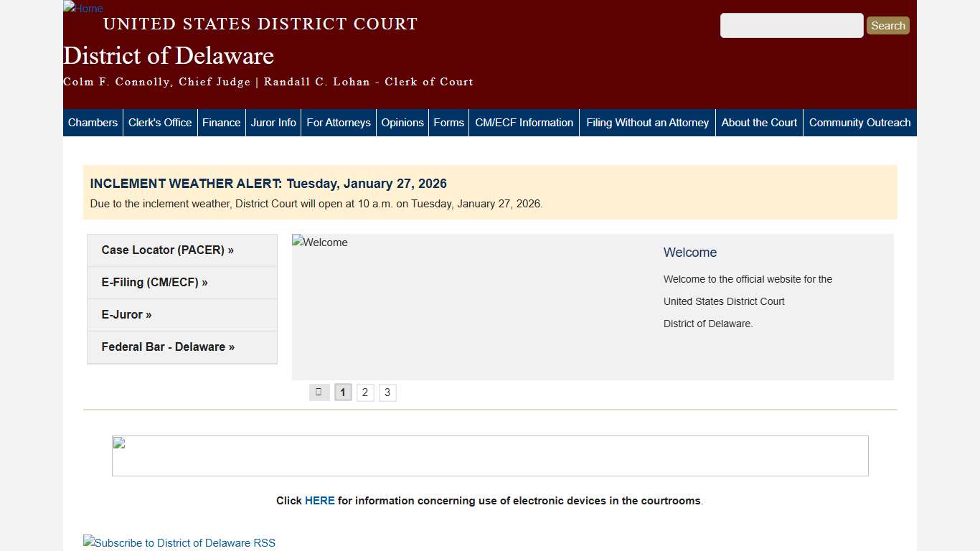Open CM/ECF Information
The image size is (980, 551).
click(x=524, y=122)
